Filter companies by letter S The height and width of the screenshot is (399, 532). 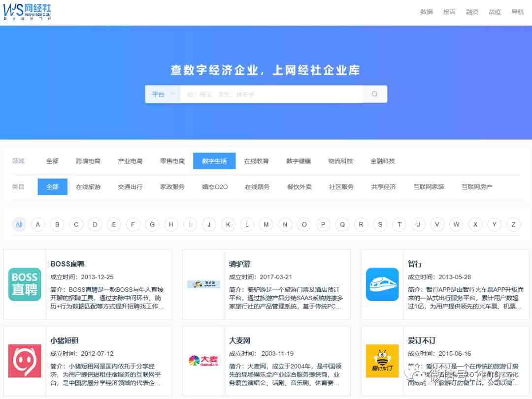[x=380, y=224]
